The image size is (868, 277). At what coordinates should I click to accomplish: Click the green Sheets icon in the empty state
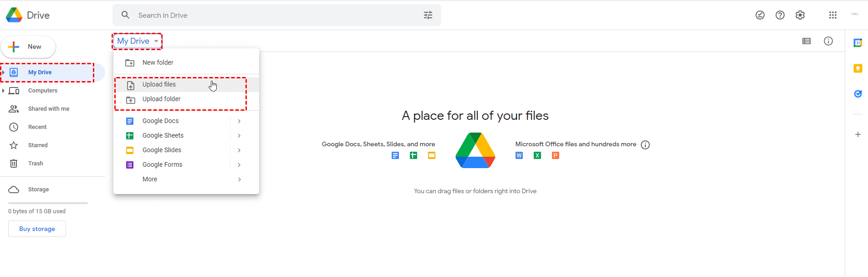click(x=414, y=155)
